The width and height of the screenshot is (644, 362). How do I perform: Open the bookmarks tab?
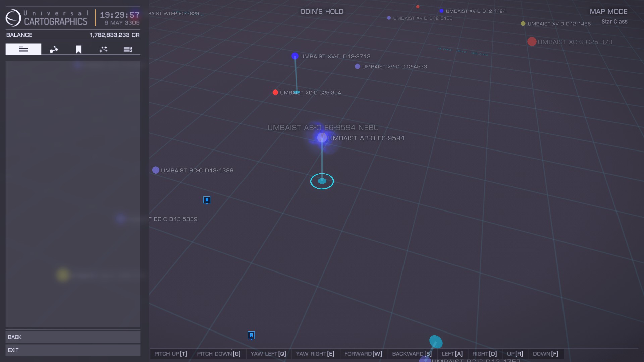[x=78, y=49]
